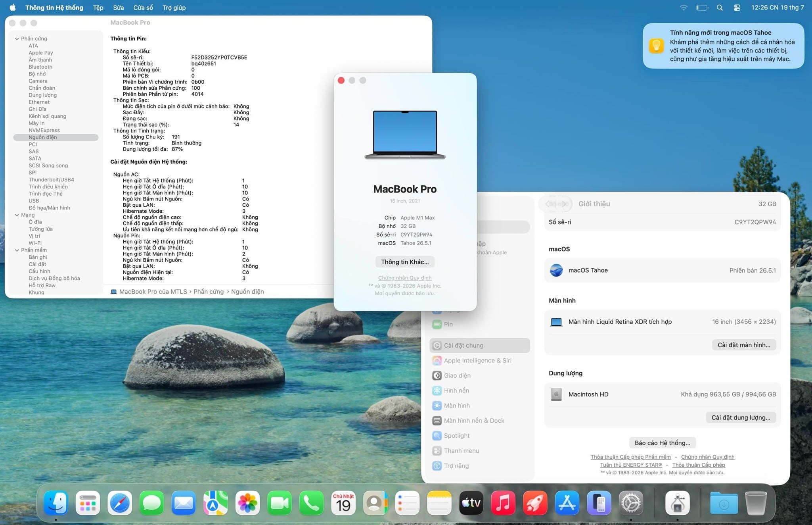Open the Tuân thủ ENERGY STAR link
The width and height of the screenshot is (812, 525).
coord(631,465)
